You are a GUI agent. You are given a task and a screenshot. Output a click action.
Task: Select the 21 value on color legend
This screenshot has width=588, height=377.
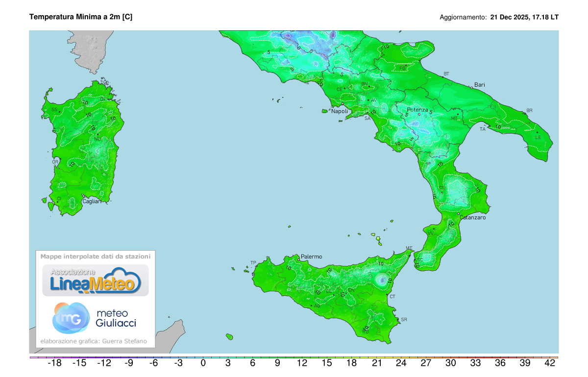[376, 363]
